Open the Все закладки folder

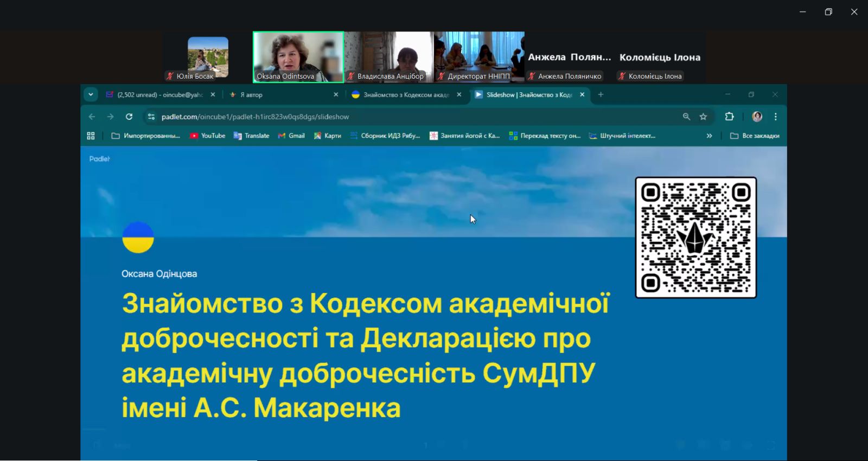pyautogui.click(x=755, y=136)
